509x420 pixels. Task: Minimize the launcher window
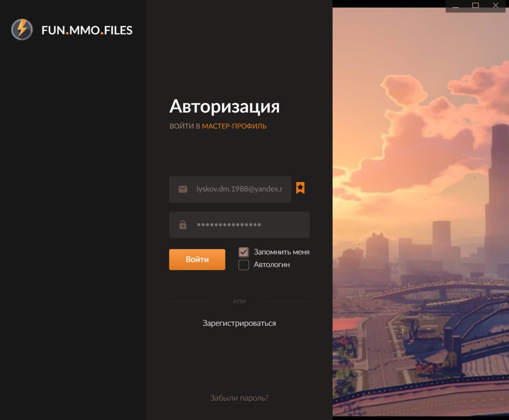pos(456,6)
